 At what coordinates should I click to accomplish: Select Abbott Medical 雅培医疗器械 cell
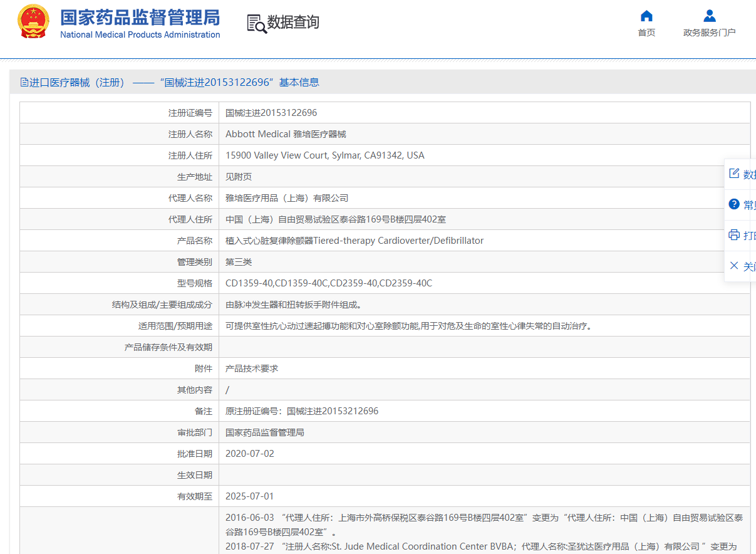(286, 134)
